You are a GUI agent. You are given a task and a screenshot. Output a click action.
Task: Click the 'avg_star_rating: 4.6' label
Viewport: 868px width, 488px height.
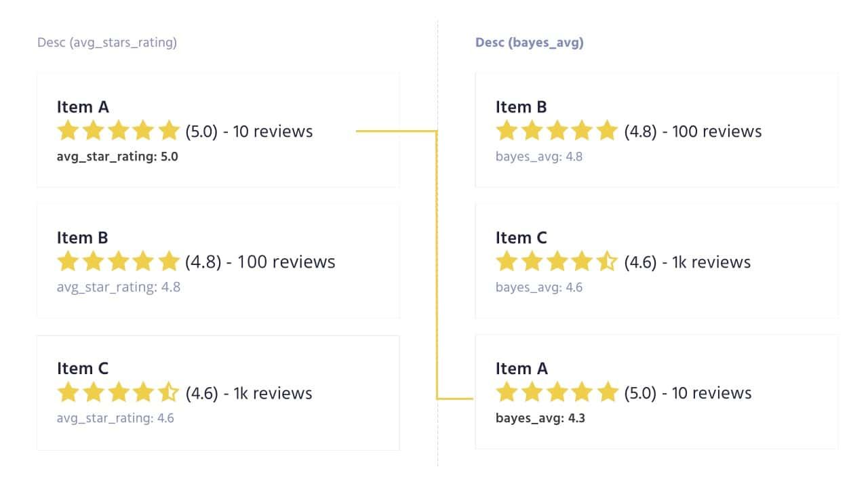tap(115, 418)
